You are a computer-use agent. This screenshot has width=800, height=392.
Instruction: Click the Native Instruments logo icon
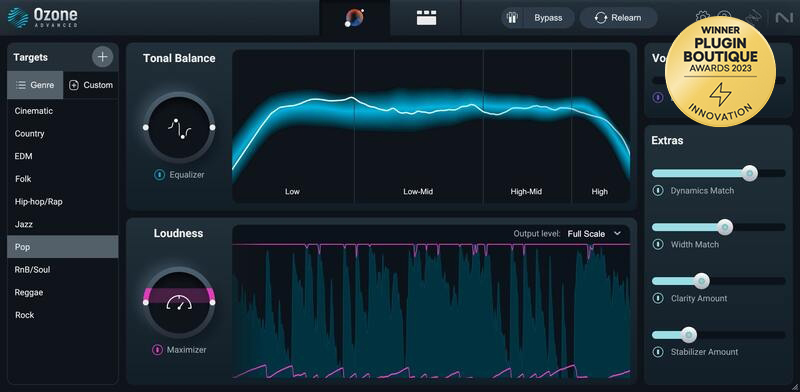(x=783, y=18)
